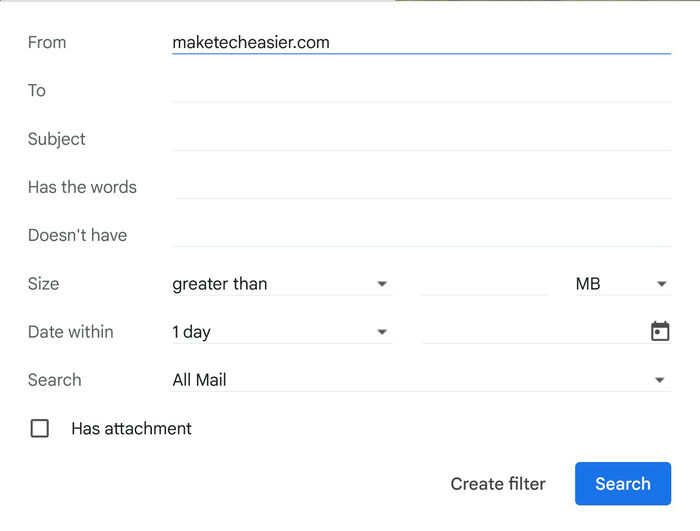Open the Date within 1 day dropdown
Image resolution: width=700 pixels, height=531 pixels.
282,332
